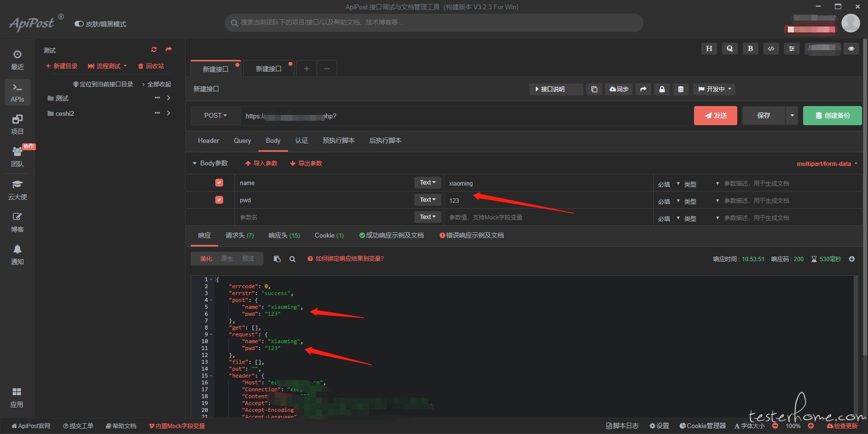Download the response via download icon
The height and width of the screenshot is (434, 868).
point(852,259)
